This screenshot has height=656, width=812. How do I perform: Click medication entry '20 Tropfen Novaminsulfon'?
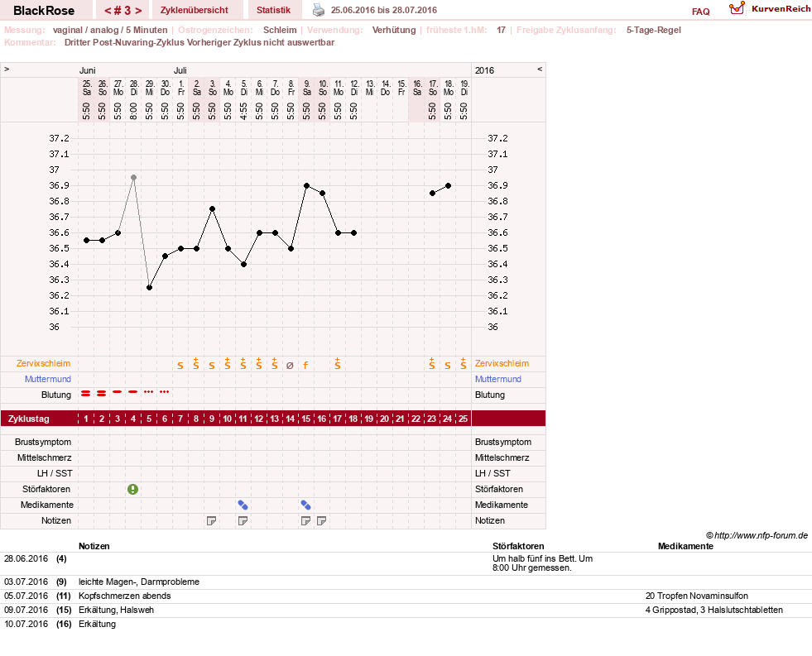tap(696, 596)
